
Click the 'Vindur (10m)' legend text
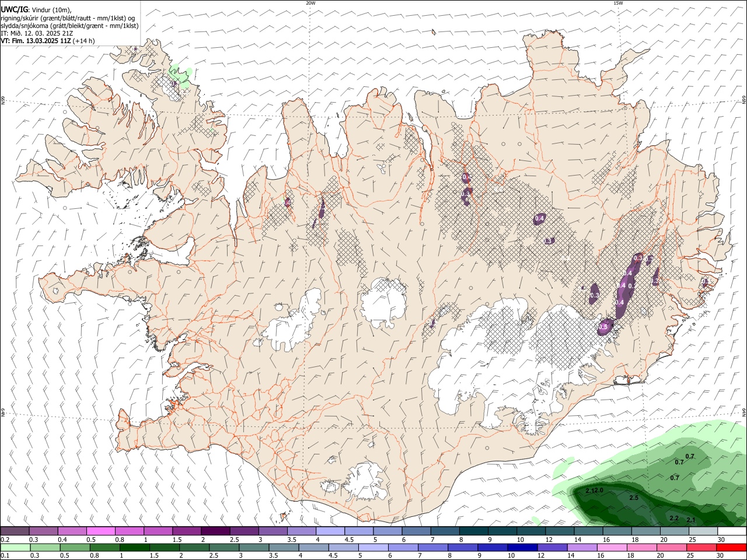(x=51, y=9)
